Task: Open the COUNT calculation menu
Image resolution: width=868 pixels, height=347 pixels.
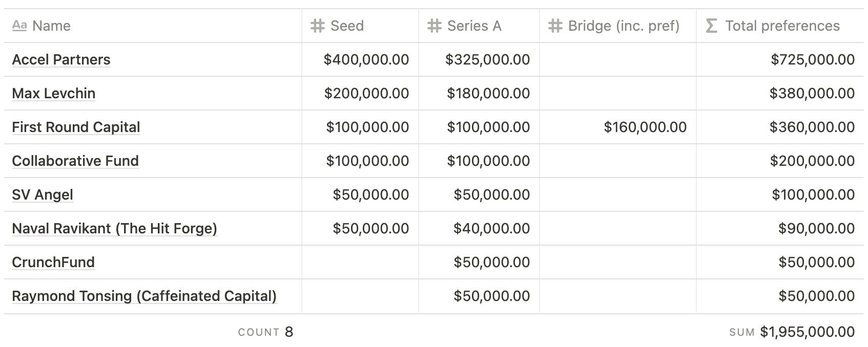Action: (x=265, y=332)
